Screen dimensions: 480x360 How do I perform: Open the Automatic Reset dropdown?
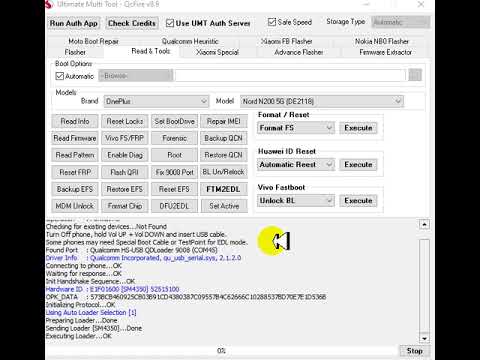pyautogui.click(x=296, y=164)
